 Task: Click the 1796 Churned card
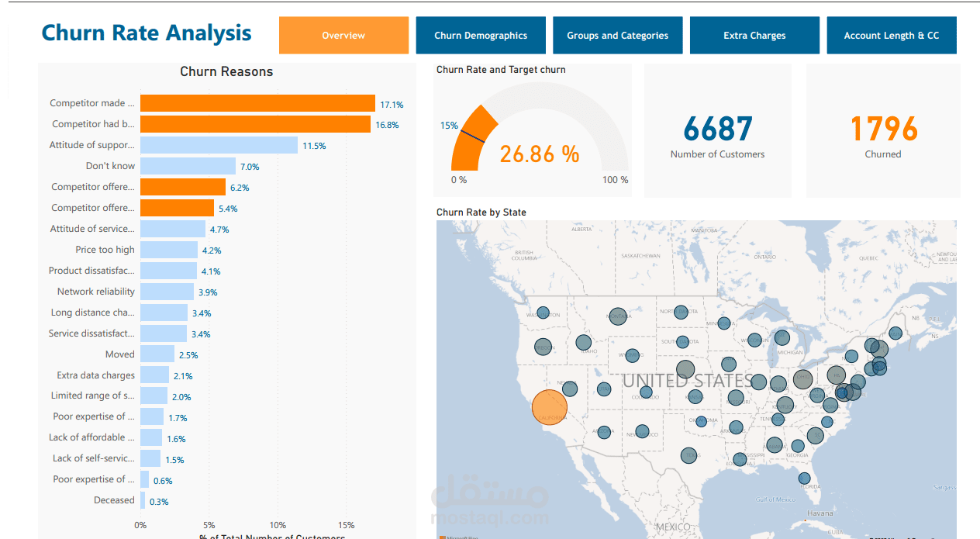point(883,130)
